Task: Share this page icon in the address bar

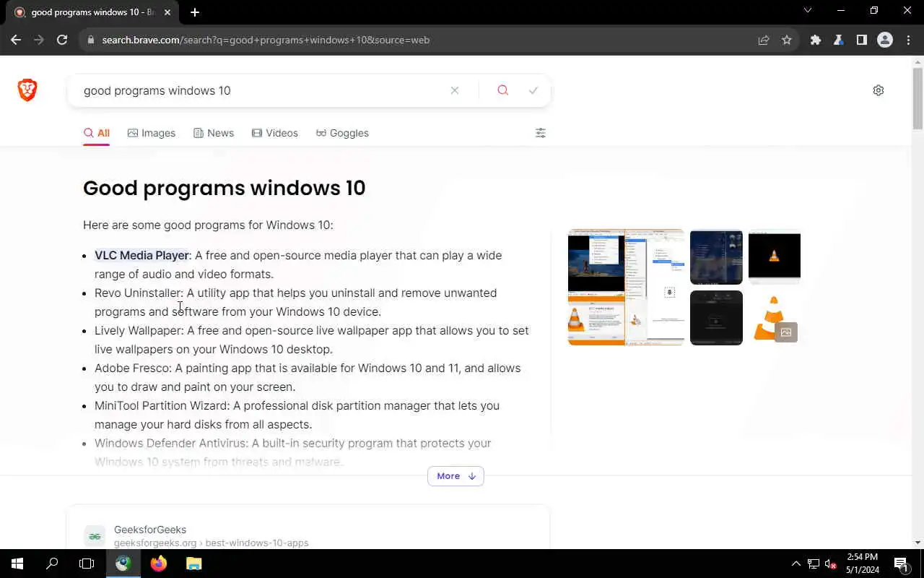Action: (x=764, y=40)
